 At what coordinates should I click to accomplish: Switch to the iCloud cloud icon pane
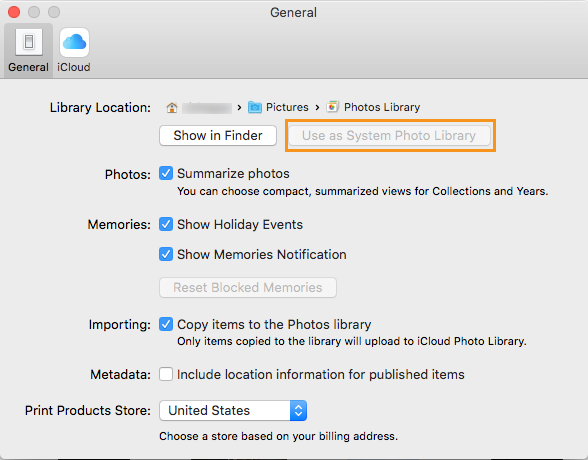pyautogui.click(x=74, y=42)
